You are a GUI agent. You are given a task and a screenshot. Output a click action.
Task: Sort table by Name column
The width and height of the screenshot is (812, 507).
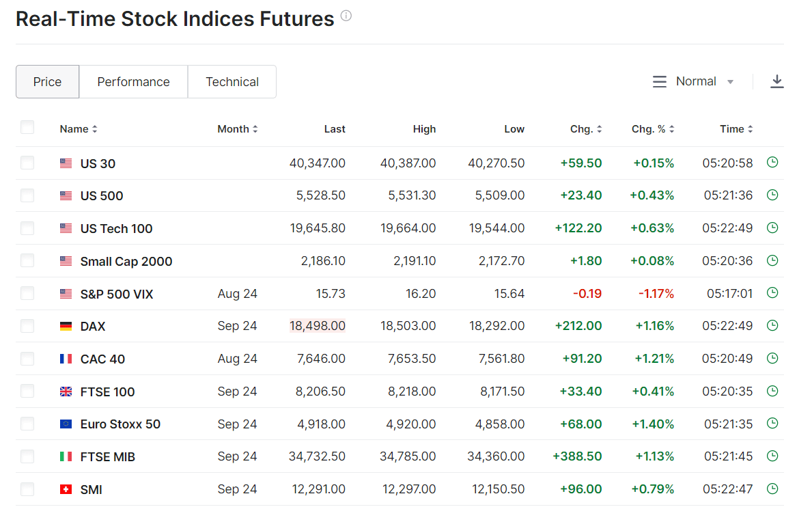pos(79,129)
